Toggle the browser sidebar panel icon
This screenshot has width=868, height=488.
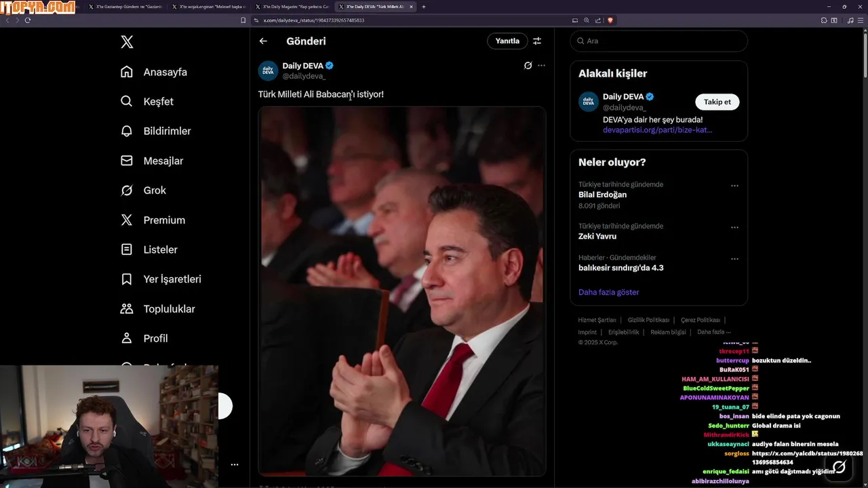pyautogui.click(x=834, y=20)
